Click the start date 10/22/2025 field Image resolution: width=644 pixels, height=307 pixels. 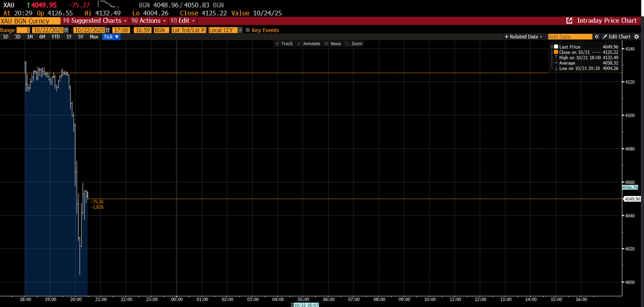click(49, 30)
